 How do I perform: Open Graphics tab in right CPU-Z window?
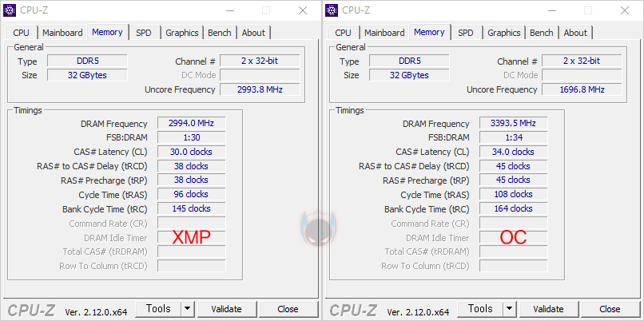504,33
